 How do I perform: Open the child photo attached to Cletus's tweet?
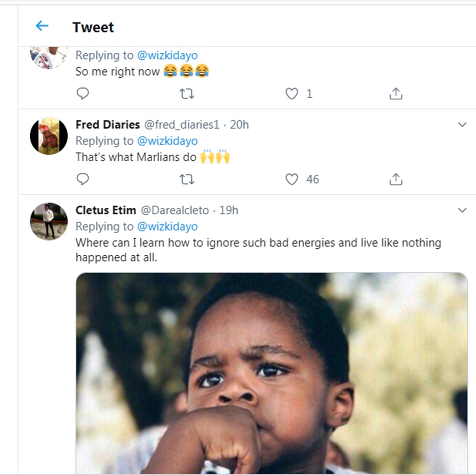pyautogui.click(x=271, y=373)
